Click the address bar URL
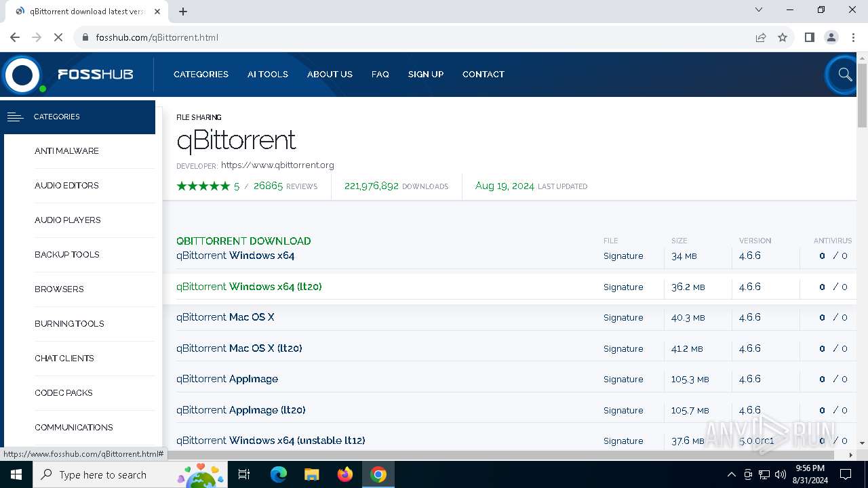Viewport: 868px width, 488px height. [157, 37]
